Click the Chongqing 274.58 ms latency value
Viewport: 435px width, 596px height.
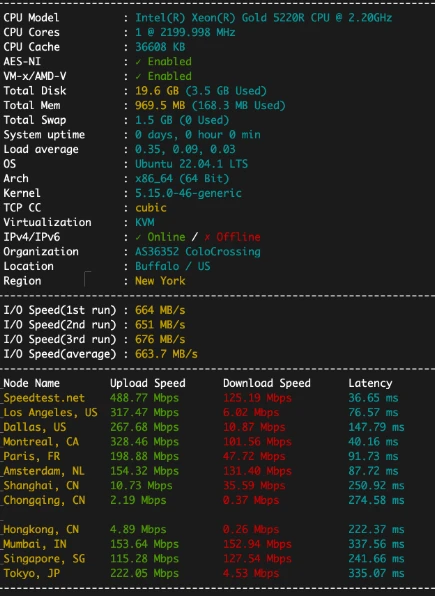(376, 500)
